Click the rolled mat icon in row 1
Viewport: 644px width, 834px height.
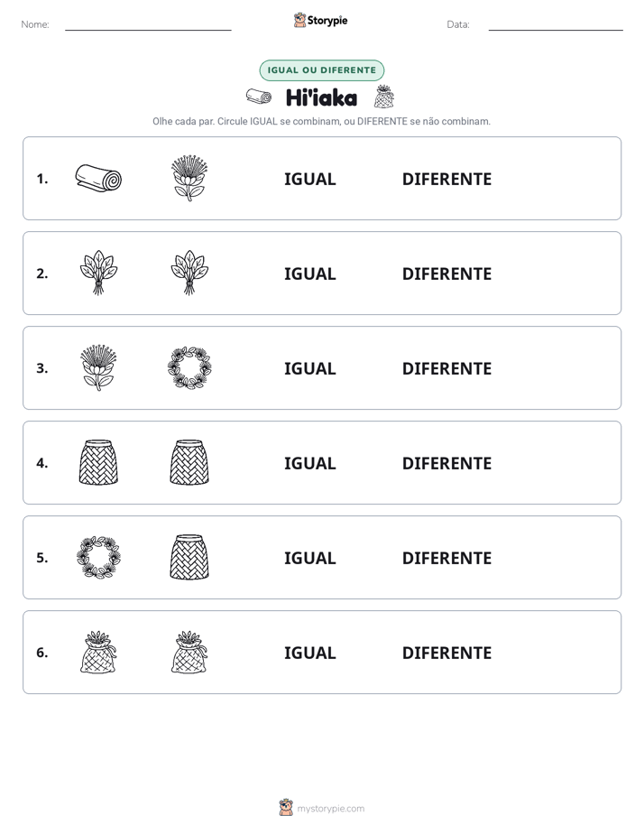pyautogui.click(x=98, y=178)
